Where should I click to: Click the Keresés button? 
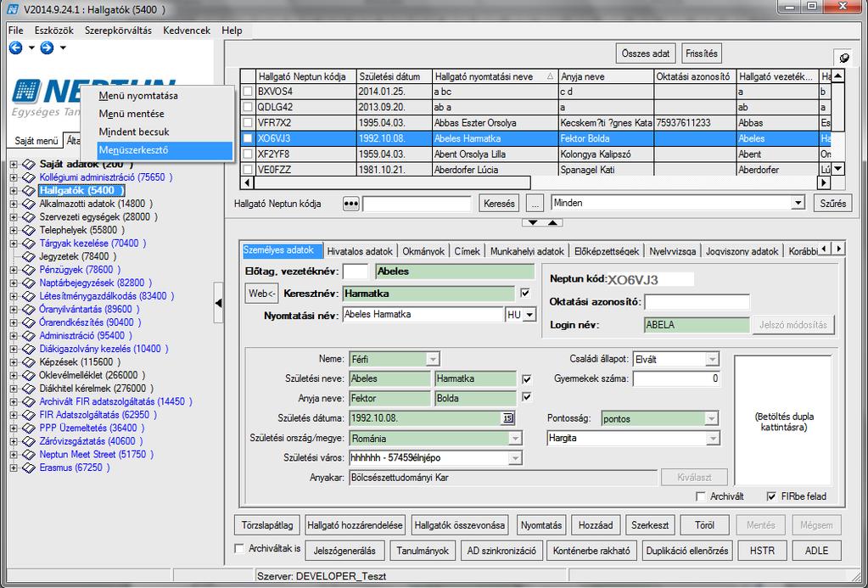499,204
